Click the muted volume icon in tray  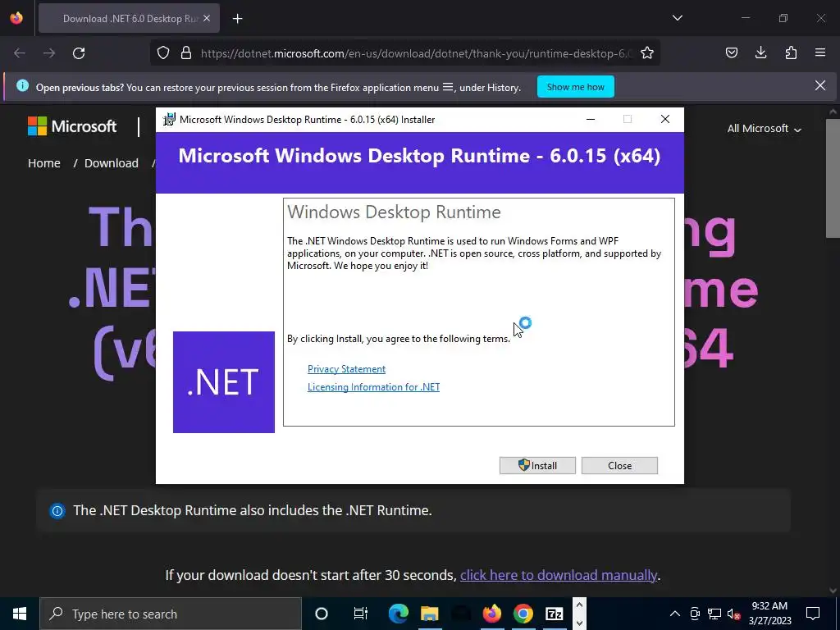[733, 614]
